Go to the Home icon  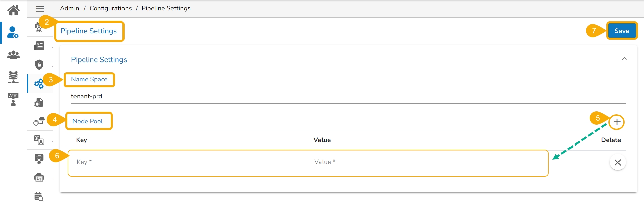[x=13, y=10]
